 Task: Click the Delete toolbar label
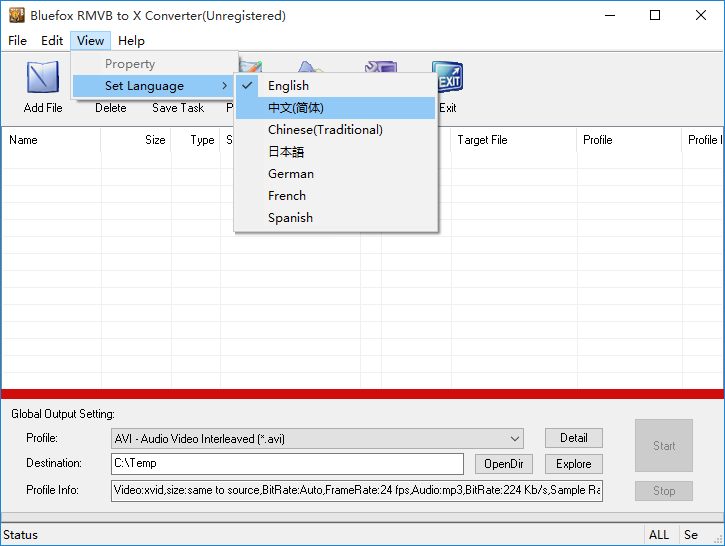coord(111,108)
